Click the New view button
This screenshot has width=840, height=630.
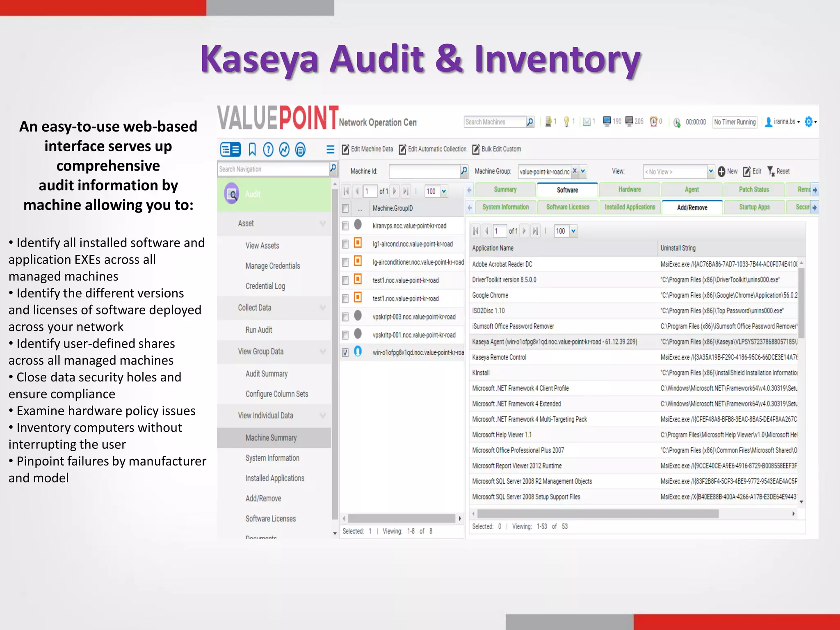click(728, 171)
